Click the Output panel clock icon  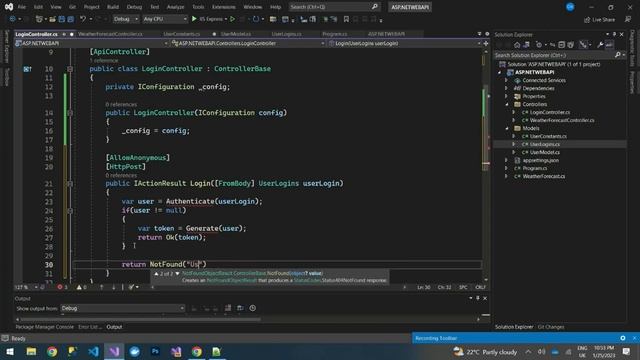253,308
